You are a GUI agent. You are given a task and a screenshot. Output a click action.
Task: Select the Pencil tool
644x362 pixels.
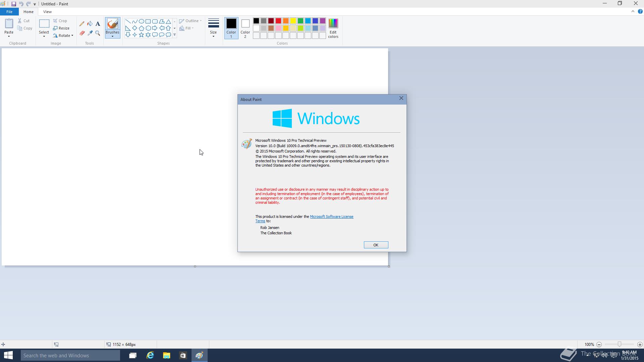[82, 24]
